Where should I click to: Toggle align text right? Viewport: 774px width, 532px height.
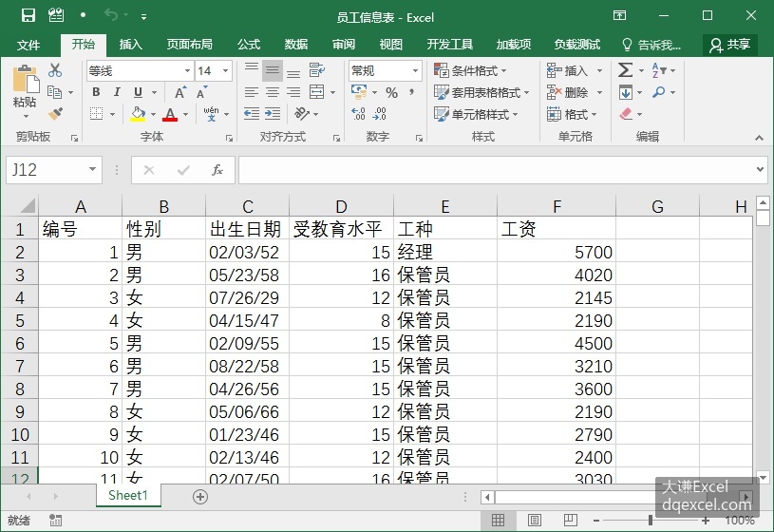(293, 92)
